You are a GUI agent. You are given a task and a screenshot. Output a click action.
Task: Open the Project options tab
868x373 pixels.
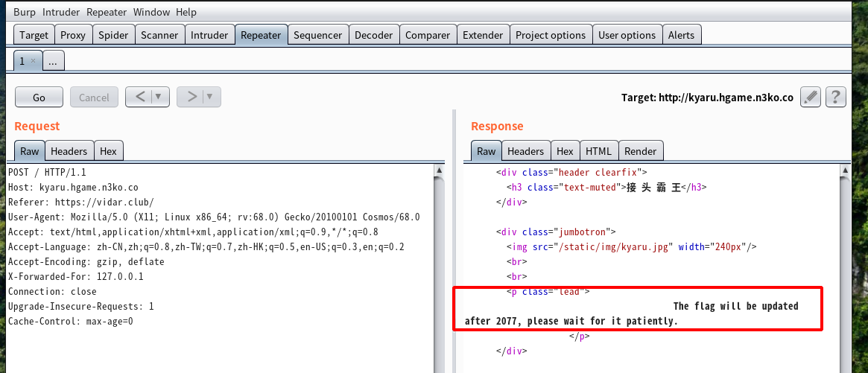click(551, 35)
